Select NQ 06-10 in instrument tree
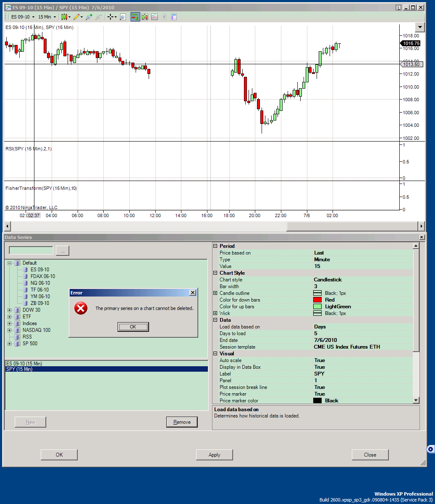The width and height of the screenshot is (435, 504). pyautogui.click(x=40, y=283)
